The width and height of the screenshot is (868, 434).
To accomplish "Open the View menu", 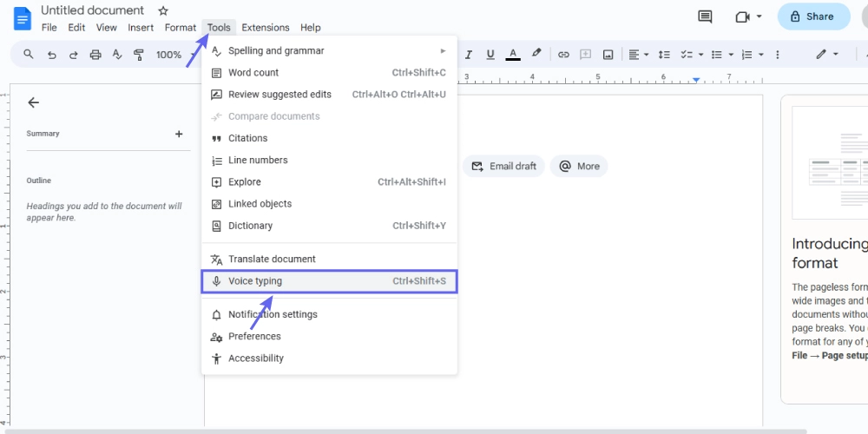I will click(106, 27).
